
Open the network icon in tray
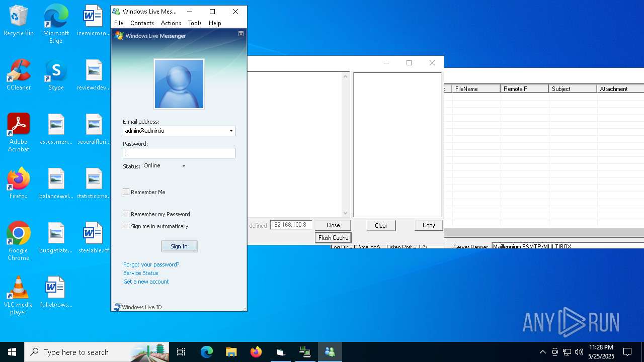567,352
